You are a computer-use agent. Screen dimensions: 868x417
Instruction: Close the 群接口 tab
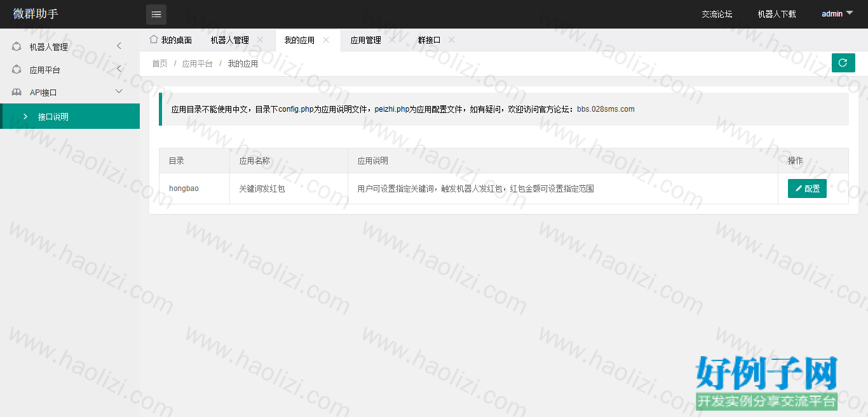[451, 40]
